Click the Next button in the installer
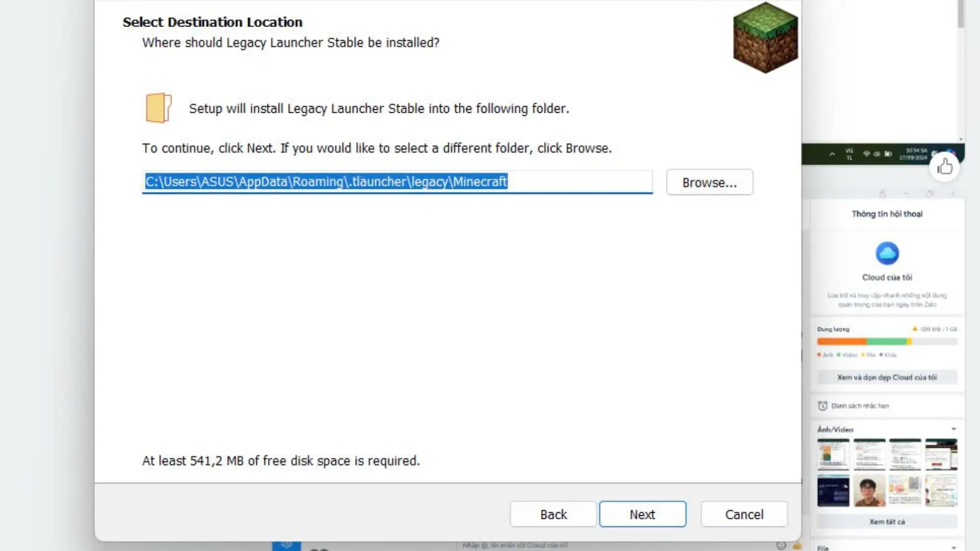Image resolution: width=980 pixels, height=551 pixels. (x=643, y=514)
